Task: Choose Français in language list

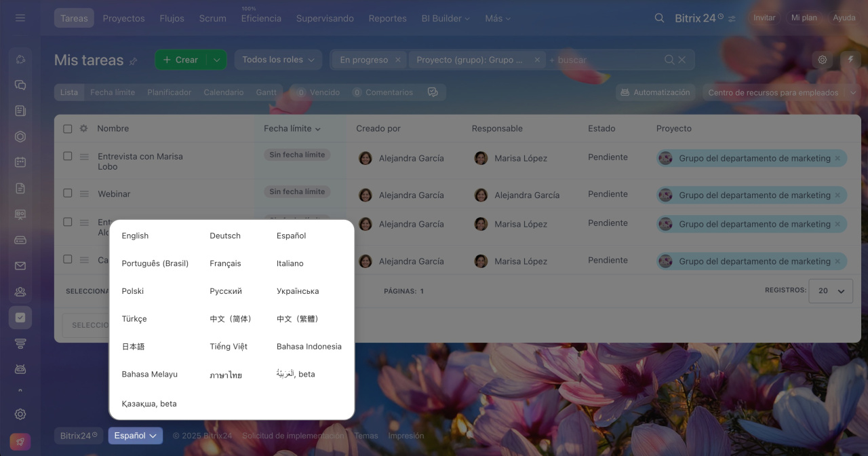Action: pos(225,263)
